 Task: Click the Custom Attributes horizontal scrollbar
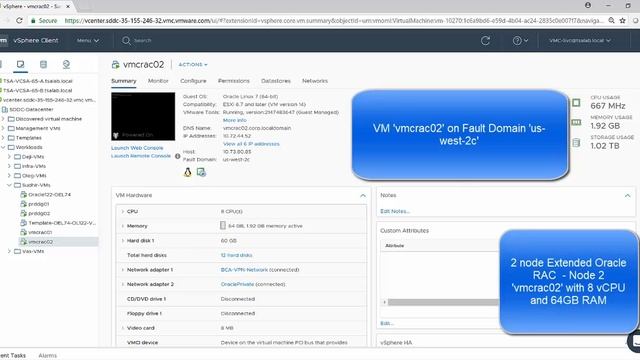coord(443,302)
